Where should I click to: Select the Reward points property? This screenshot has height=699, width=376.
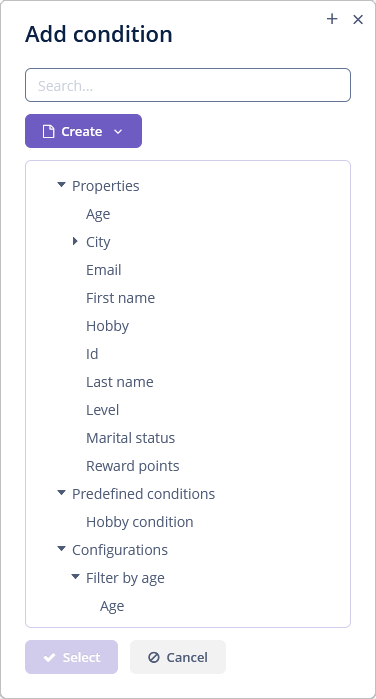[132, 466]
